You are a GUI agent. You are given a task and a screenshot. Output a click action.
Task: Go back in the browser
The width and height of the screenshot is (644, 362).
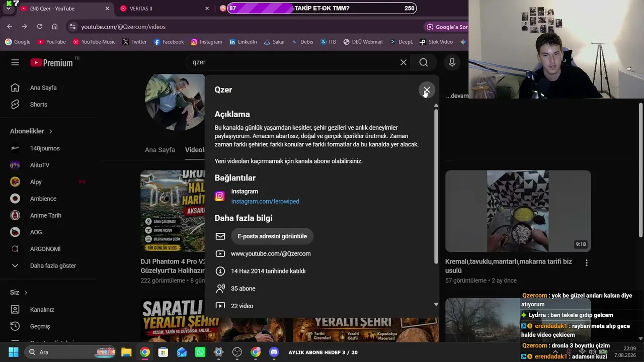click(10, 26)
